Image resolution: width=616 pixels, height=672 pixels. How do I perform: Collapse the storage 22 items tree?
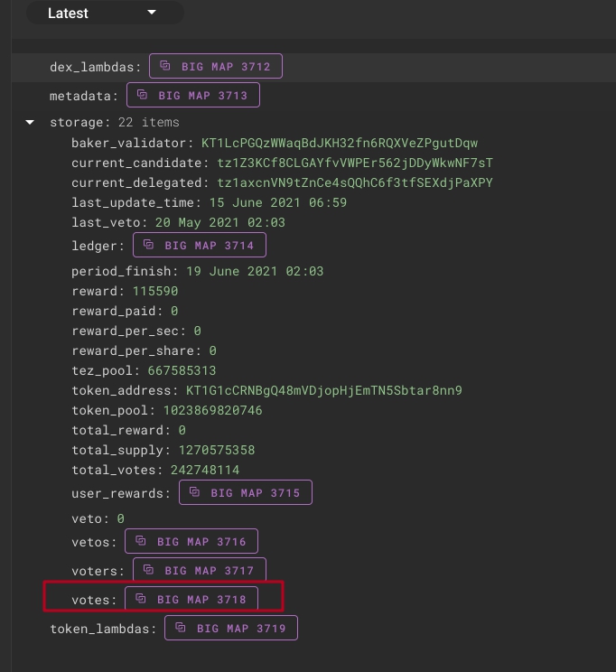30,123
